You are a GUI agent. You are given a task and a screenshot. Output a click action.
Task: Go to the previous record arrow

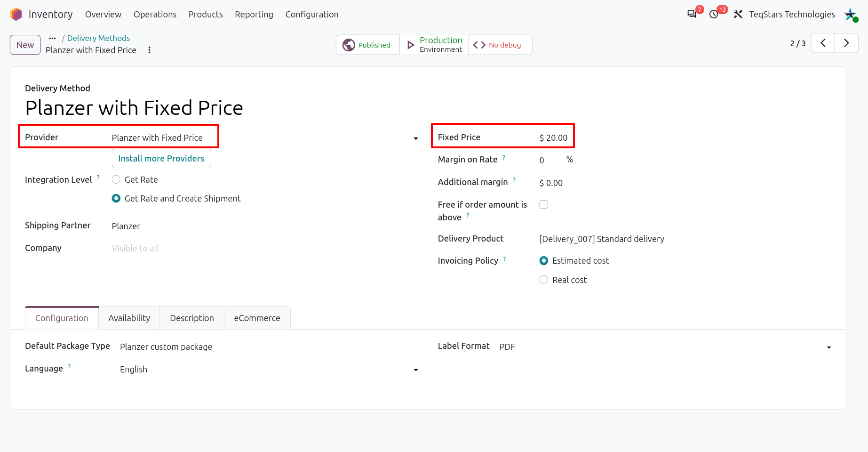pyautogui.click(x=823, y=43)
